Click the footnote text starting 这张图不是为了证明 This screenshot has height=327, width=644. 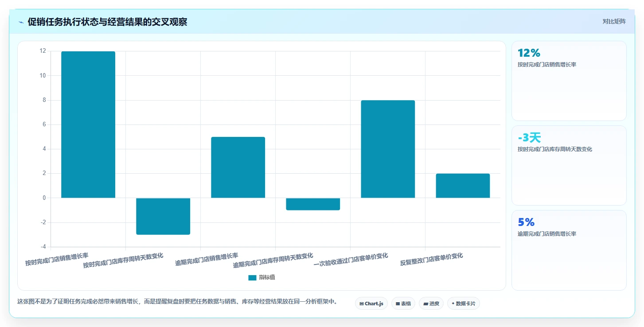(x=177, y=301)
